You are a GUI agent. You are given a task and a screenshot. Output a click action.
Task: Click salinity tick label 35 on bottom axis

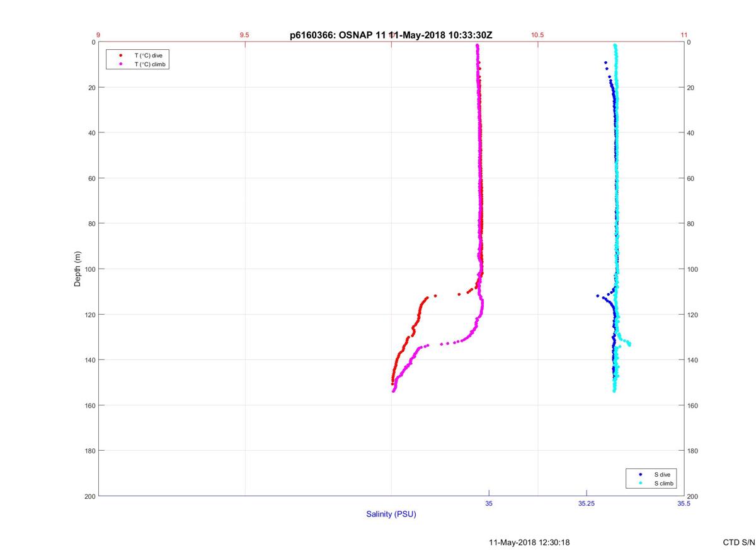coord(489,503)
